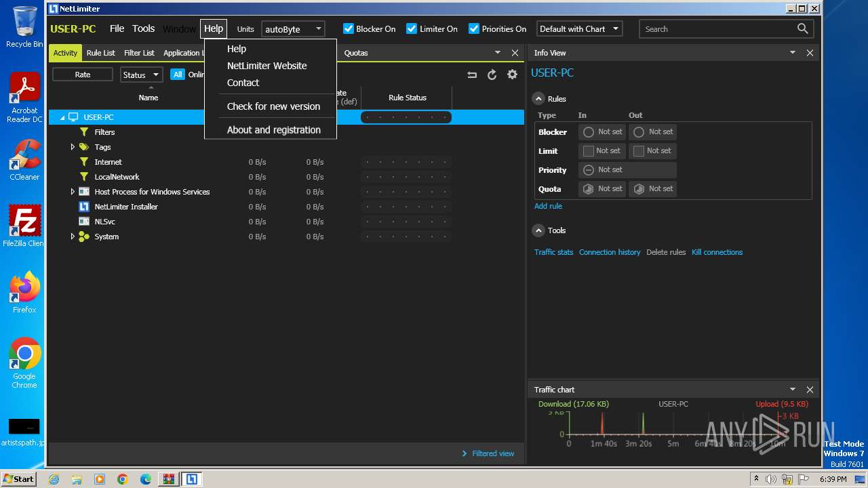Image resolution: width=868 pixels, height=488 pixels.
Task: Collapse the Tools section in Info View
Action: coord(538,230)
